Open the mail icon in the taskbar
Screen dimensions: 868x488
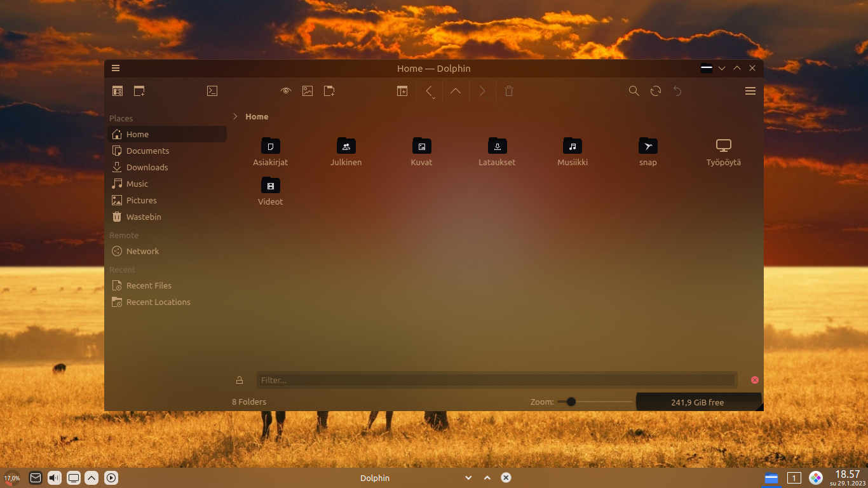coord(36,478)
